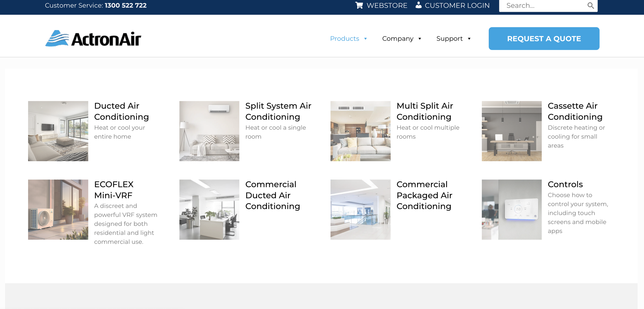644x309 pixels.
Task: Select the Cassette Air Conditioning office image
Action: point(512,131)
